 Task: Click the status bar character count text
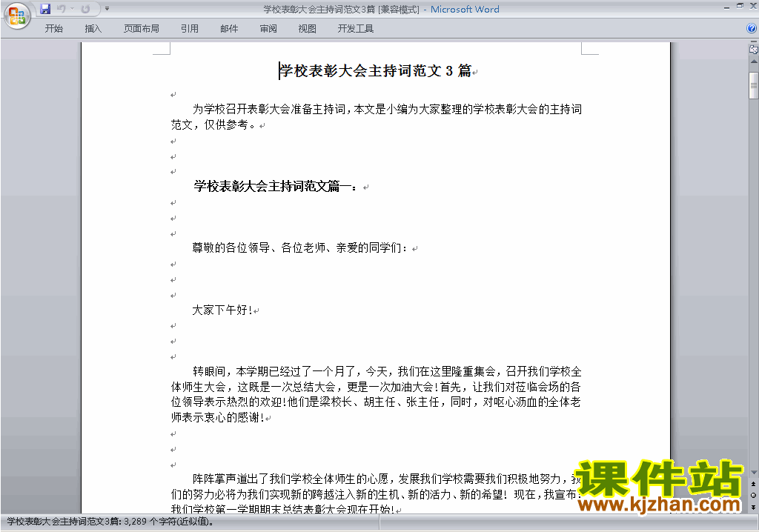pyautogui.click(x=110, y=522)
